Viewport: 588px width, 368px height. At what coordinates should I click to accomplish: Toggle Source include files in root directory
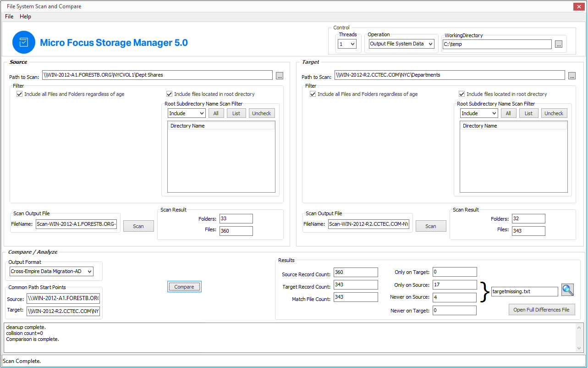pos(170,94)
